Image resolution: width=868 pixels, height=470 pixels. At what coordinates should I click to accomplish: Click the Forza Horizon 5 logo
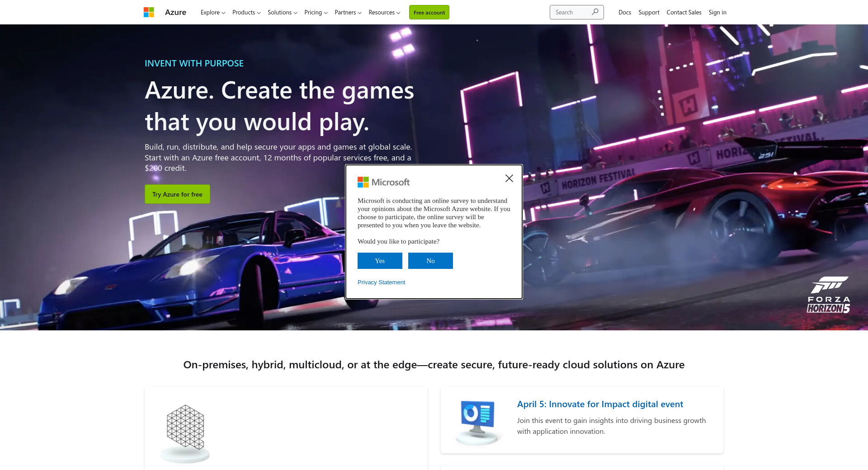click(x=829, y=295)
